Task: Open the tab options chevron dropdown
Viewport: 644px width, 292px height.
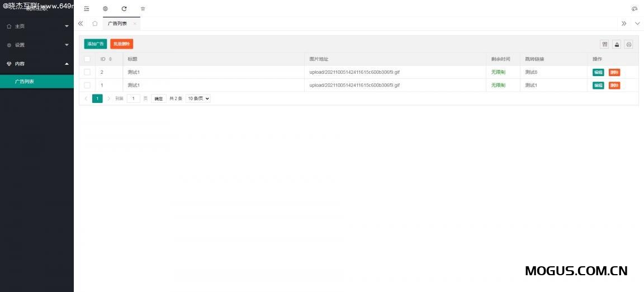Action: (x=637, y=23)
